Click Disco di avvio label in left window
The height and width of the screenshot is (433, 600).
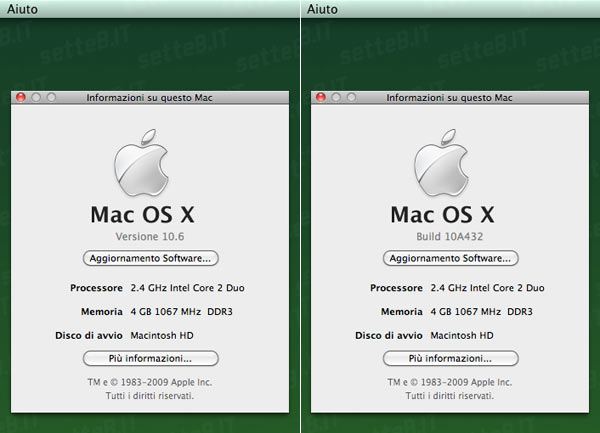click(89, 335)
